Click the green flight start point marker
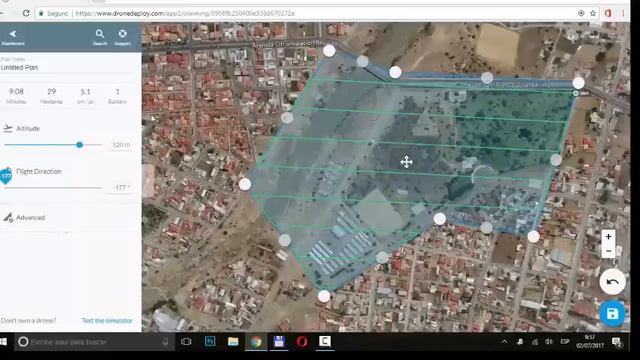 pyautogui.click(x=576, y=93)
